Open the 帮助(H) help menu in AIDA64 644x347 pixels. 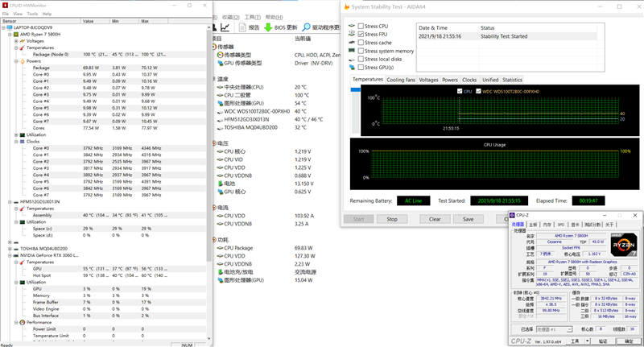click(x=274, y=17)
